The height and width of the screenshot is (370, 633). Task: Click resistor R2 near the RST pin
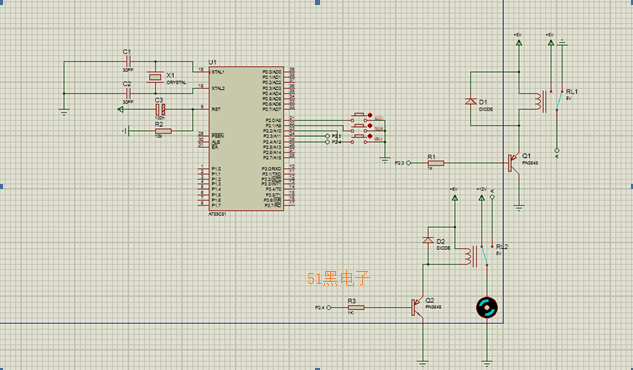tap(163, 131)
